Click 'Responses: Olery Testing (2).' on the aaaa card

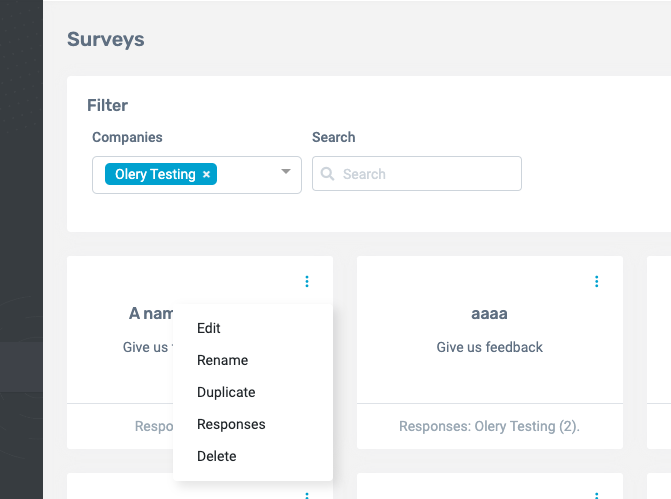[490, 426]
